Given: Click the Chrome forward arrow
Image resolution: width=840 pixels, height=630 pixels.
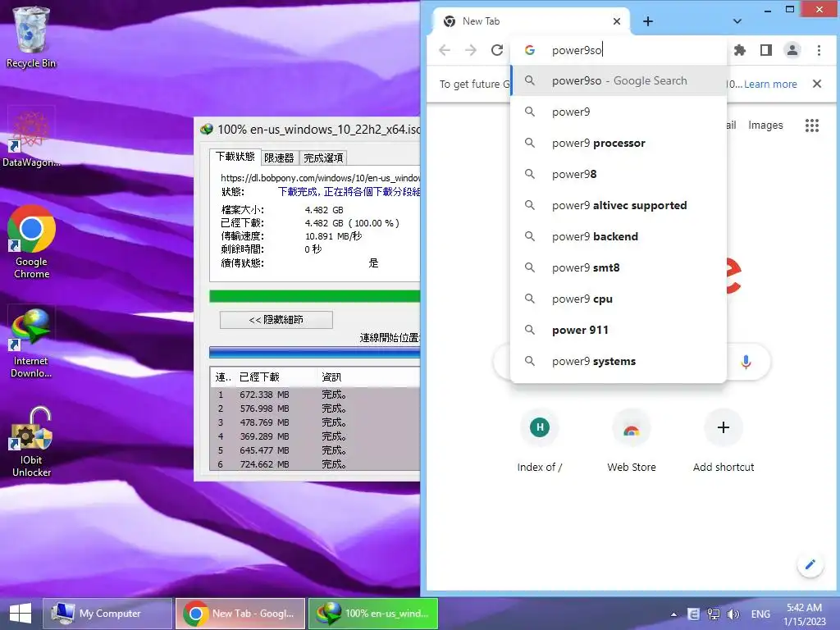Looking at the screenshot, I should tap(470, 50).
